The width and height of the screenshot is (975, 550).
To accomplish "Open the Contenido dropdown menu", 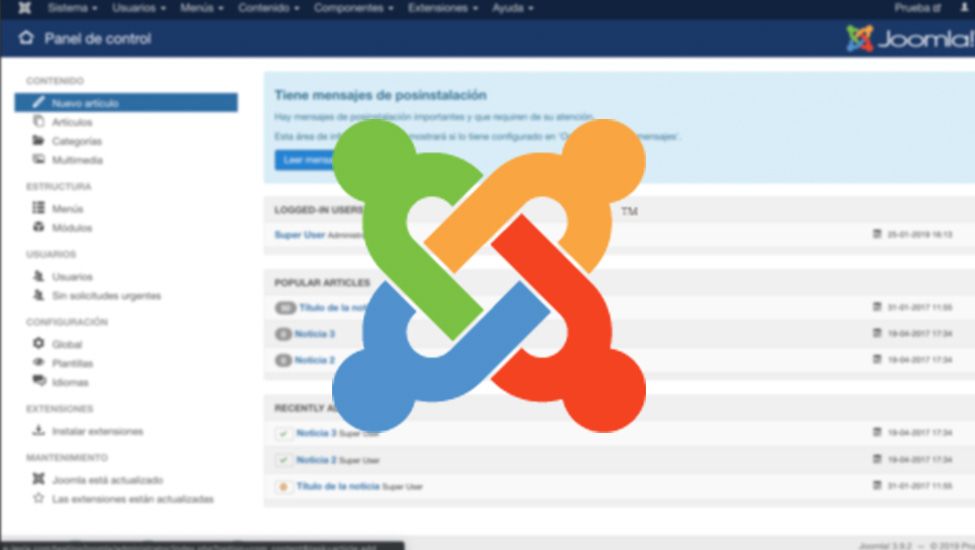I will (269, 8).
